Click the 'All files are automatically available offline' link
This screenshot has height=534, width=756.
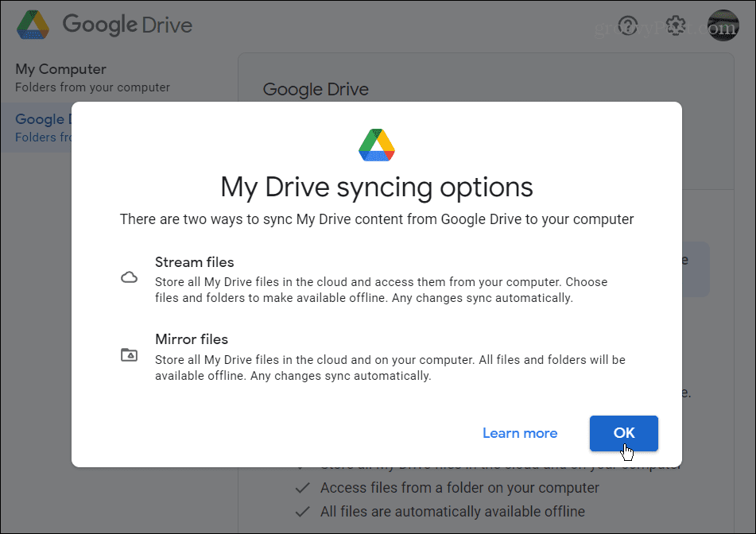click(452, 511)
